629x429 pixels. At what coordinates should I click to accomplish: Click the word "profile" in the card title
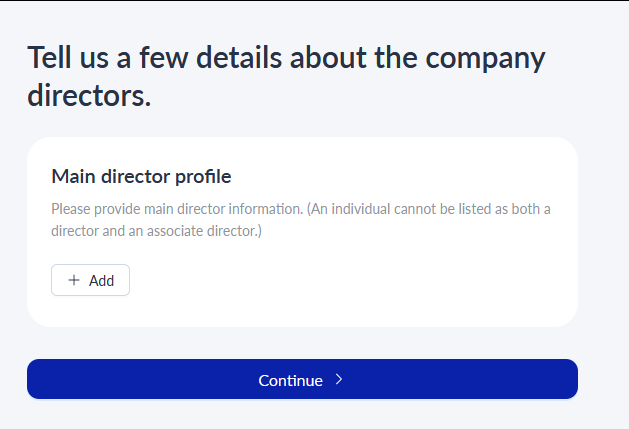203,177
